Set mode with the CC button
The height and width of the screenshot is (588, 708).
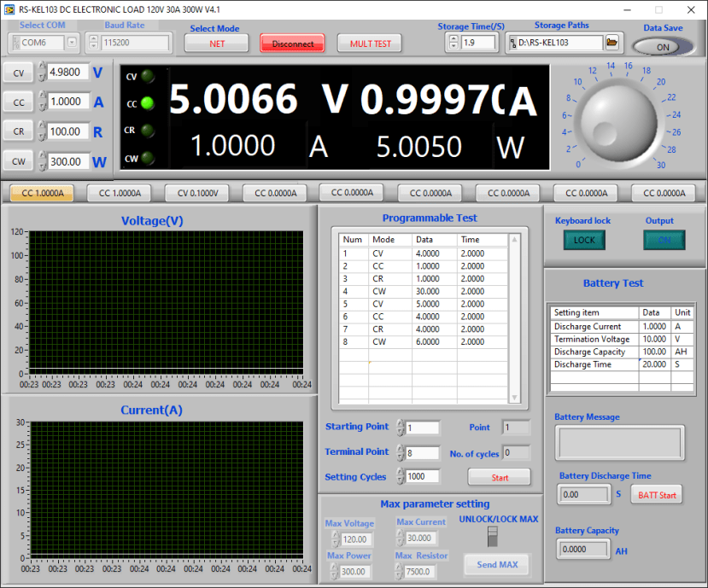coord(19,102)
